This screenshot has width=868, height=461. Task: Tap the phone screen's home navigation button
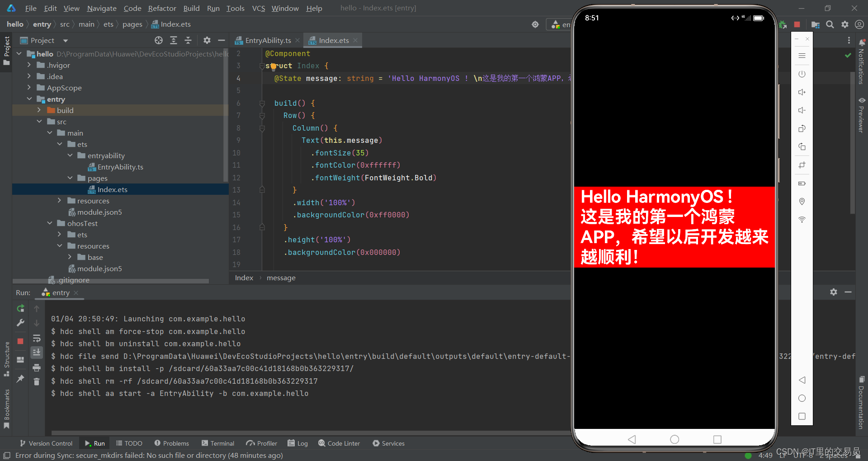coord(675,439)
